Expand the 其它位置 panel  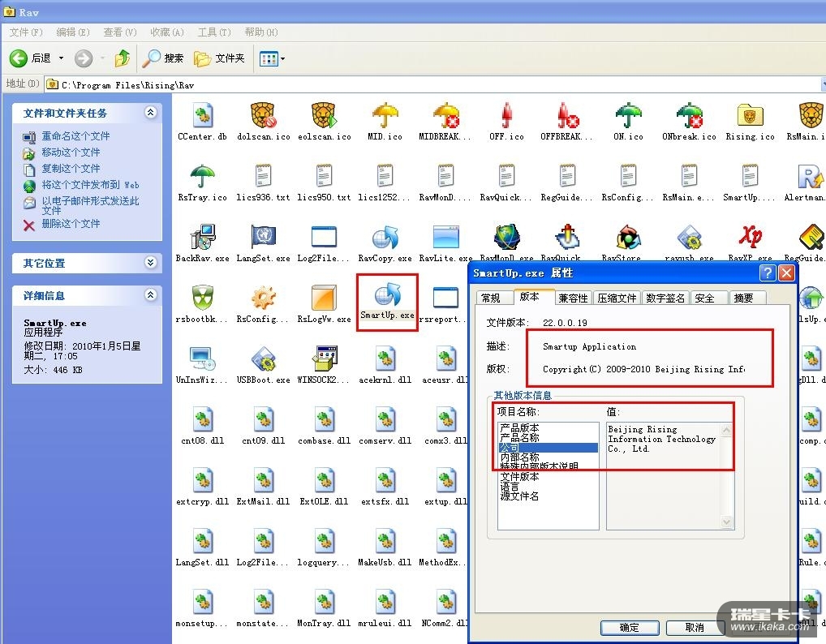coord(151,262)
